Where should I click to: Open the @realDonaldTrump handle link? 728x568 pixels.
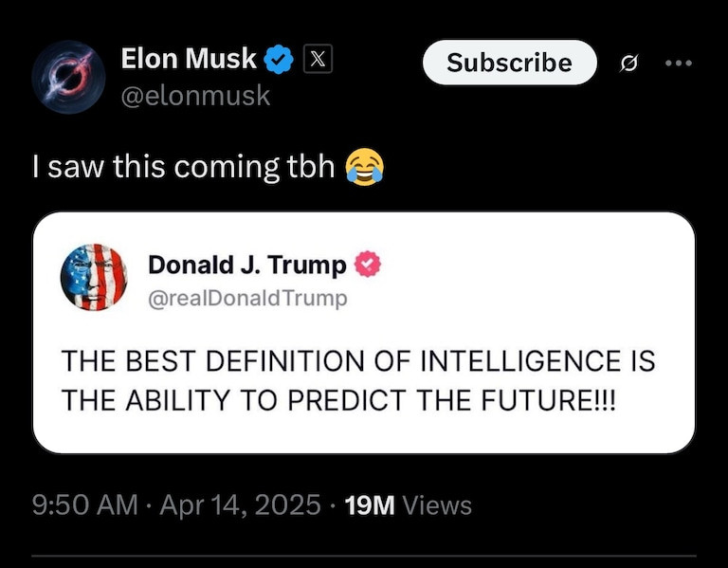pyautogui.click(x=247, y=298)
